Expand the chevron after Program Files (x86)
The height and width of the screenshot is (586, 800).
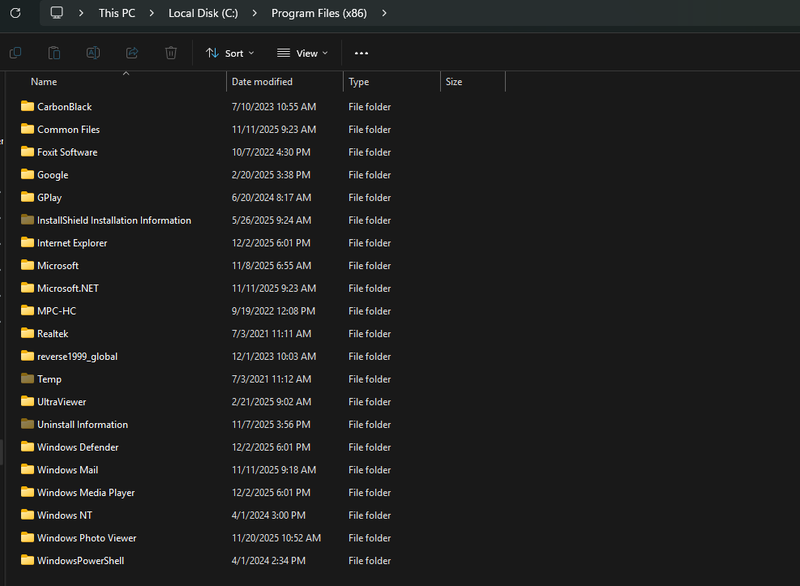point(384,13)
